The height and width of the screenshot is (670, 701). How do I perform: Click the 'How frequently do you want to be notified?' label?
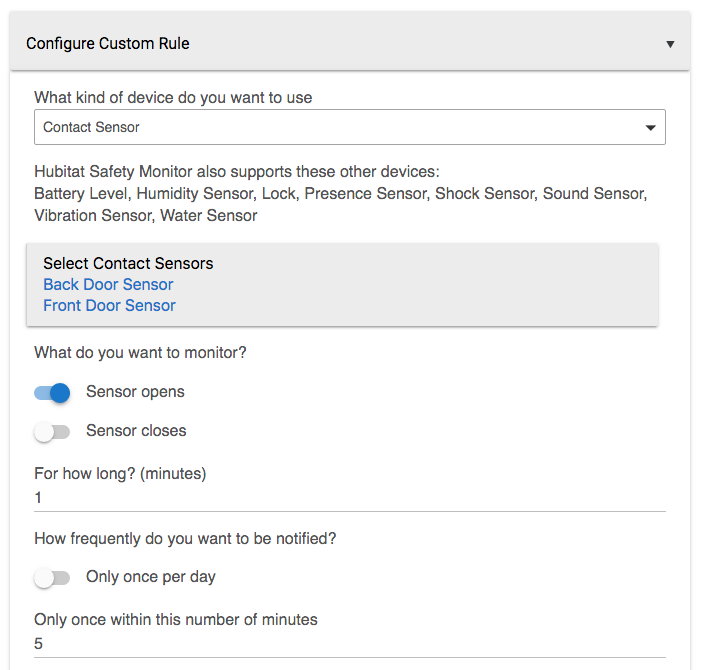(x=185, y=539)
